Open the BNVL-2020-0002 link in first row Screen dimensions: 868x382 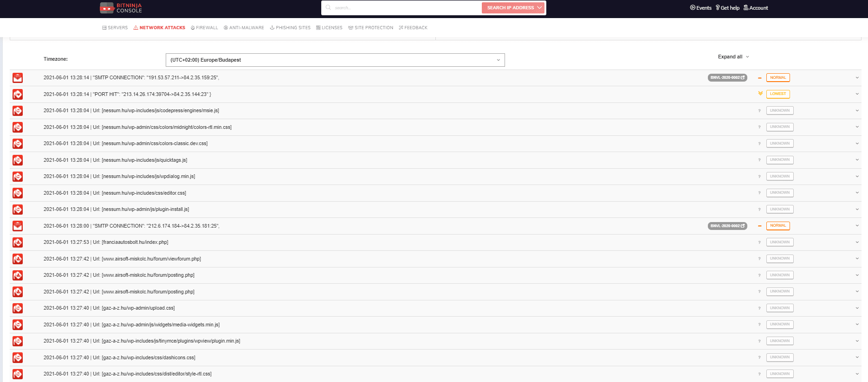(x=727, y=78)
